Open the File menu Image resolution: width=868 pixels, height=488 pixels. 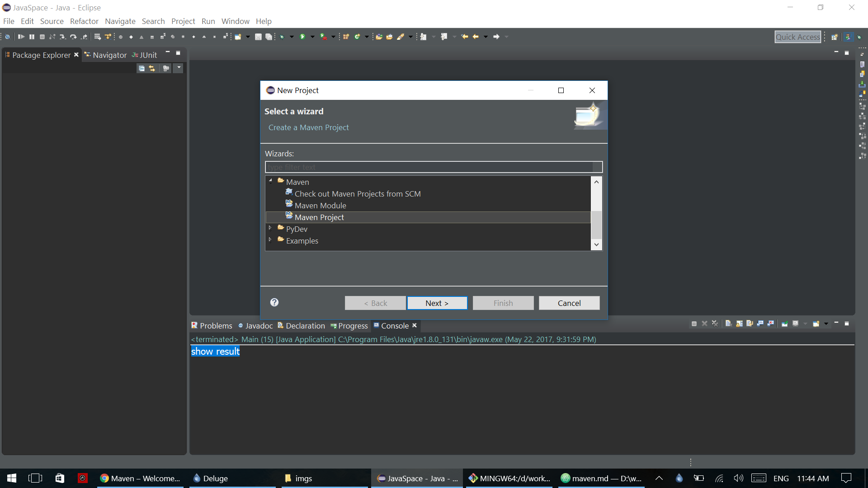[9, 21]
